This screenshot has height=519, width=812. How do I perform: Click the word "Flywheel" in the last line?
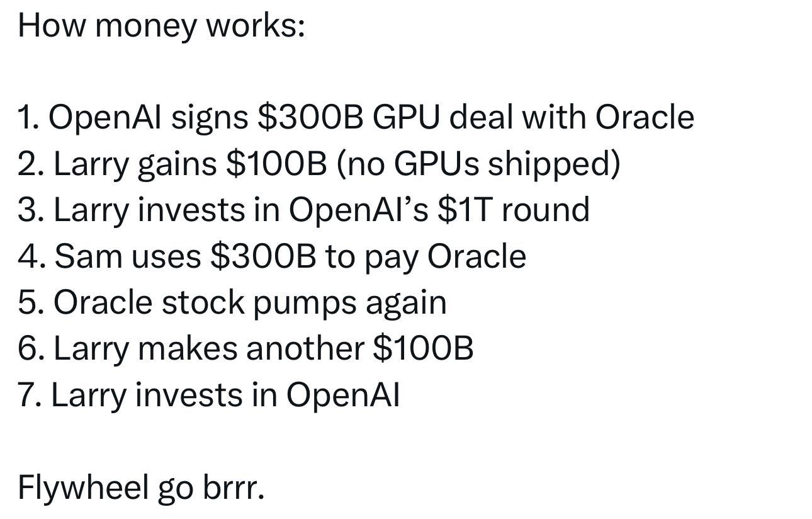[82, 488]
